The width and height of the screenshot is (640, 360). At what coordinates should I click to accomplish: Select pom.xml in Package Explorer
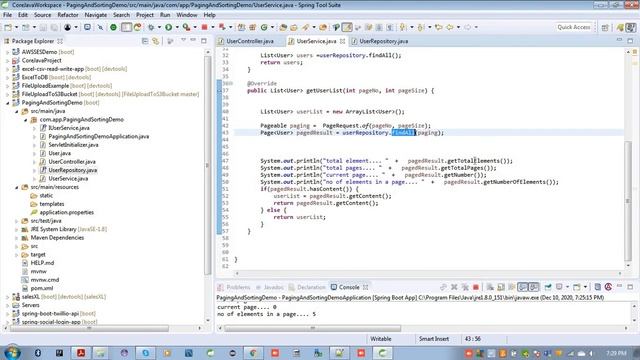[x=42, y=289]
